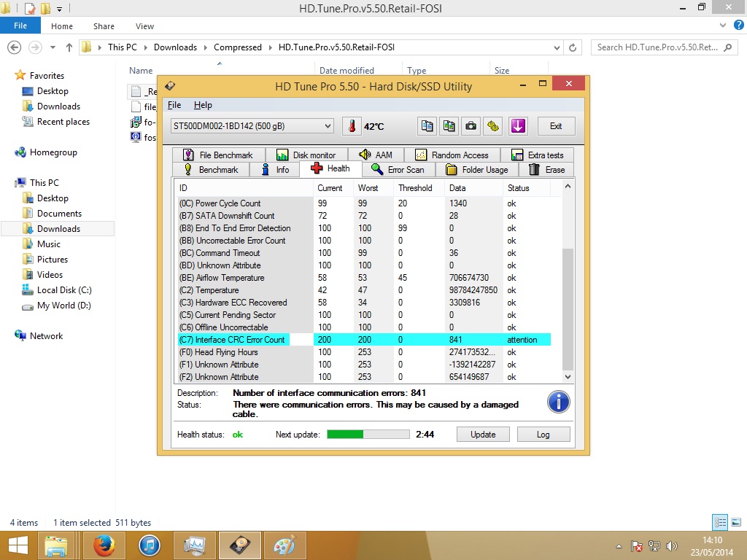The height and width of the screenshot is (560, 747).
Task: Go up one folder with the up arrow
Action: pos(69,47)
